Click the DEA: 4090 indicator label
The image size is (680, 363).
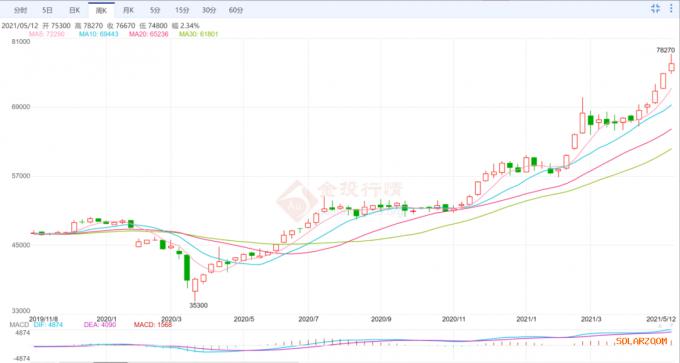point(99,324)
